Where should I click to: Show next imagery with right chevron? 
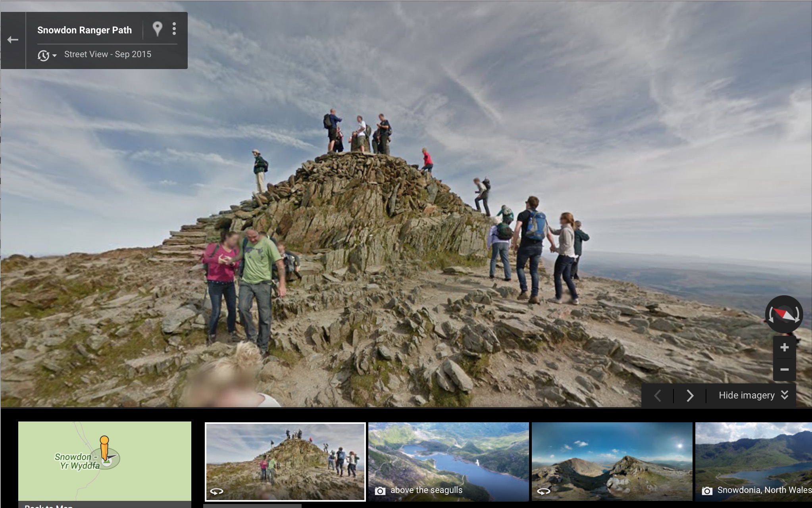pyautogui.click(x=690, y=395)
